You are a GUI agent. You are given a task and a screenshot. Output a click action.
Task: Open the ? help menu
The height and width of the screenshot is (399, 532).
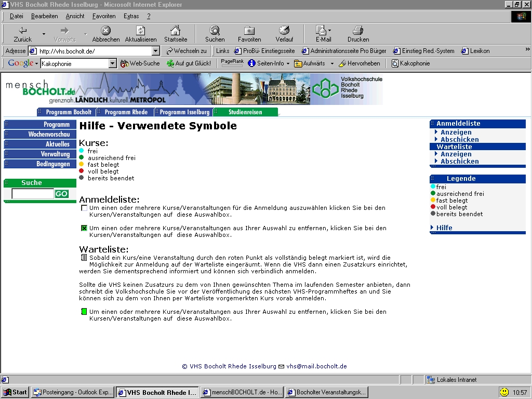(149, 16)
